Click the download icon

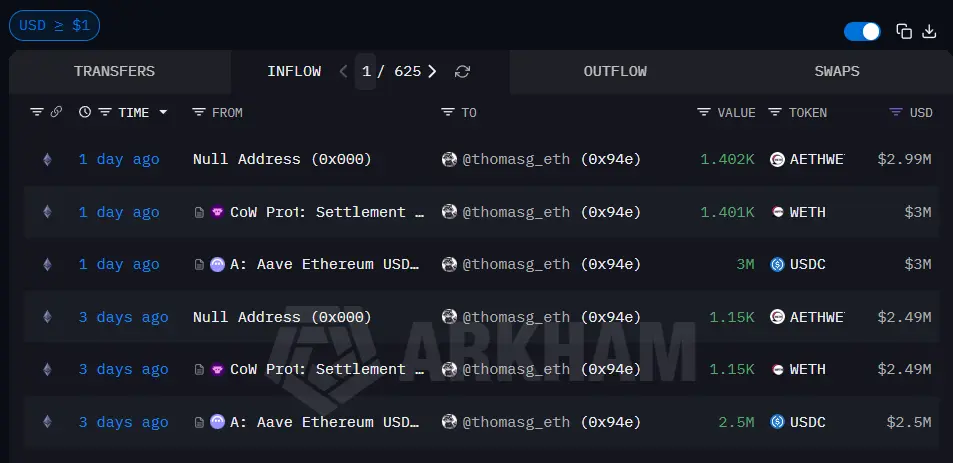pyautogui.click(x=929, y=31)
